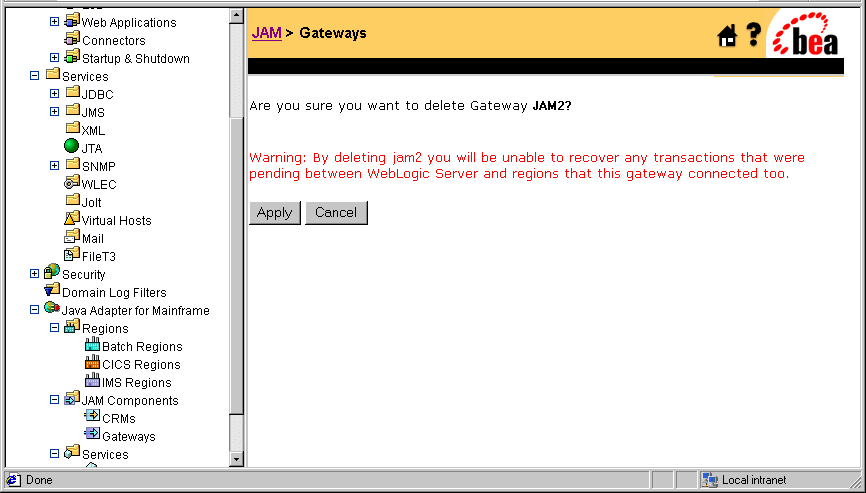866x493 pixels.
Task: Select Batch Regions label in tree
Action: coord(142,347)
